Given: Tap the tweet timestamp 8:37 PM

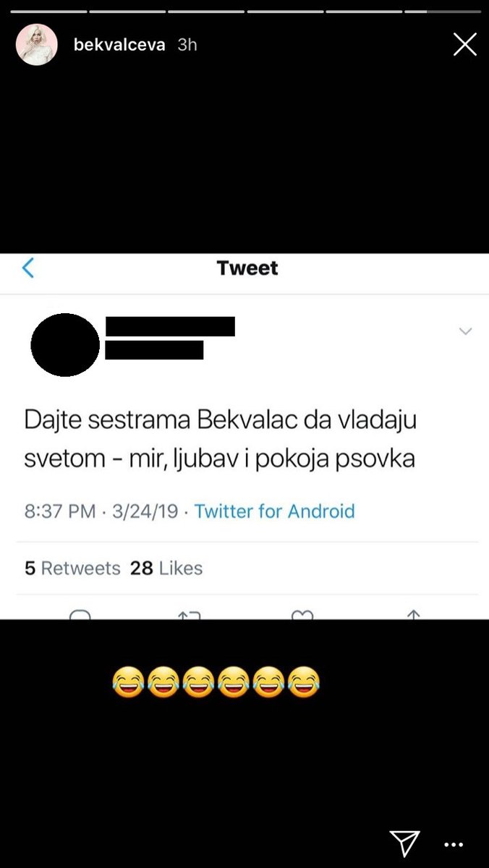Looking at the screenshot, I should coord(60,511).
